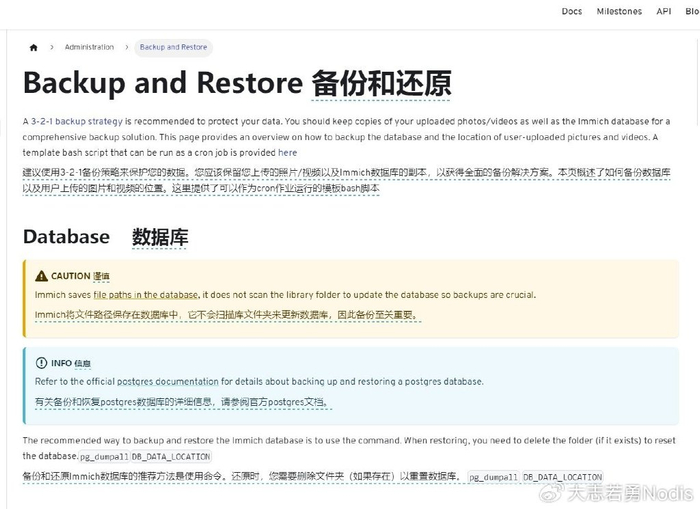The width and height of the screenshot is (700, 509).
Task: Click the Database section heading
Action: [x=66, y=237]
